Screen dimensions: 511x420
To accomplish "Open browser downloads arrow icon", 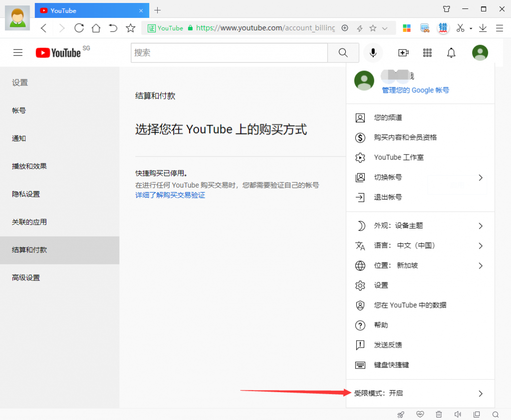I will 483,28.
